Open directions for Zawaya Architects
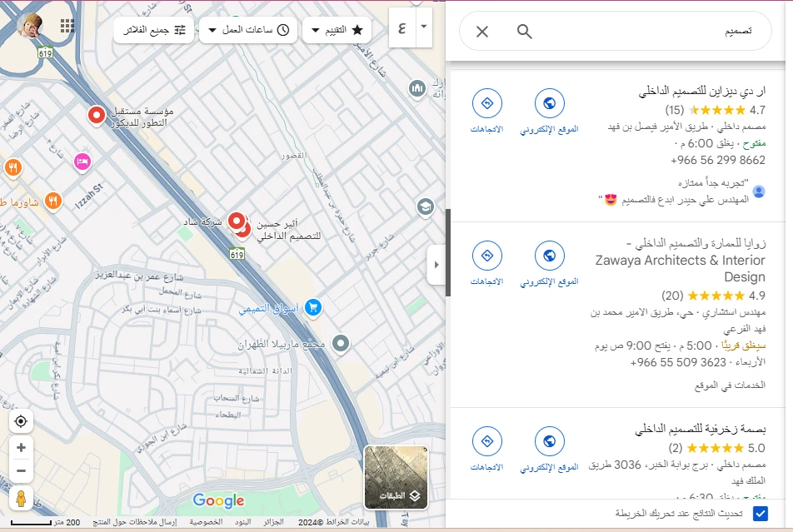This screenshot has width=793, height=532. click(487, 262)
